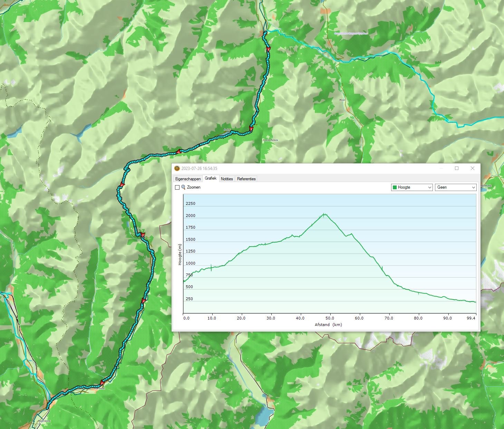Click the red direction arrow near Roveredo
Viewport: 504px width, 429px height.
[x=102, y=382]
